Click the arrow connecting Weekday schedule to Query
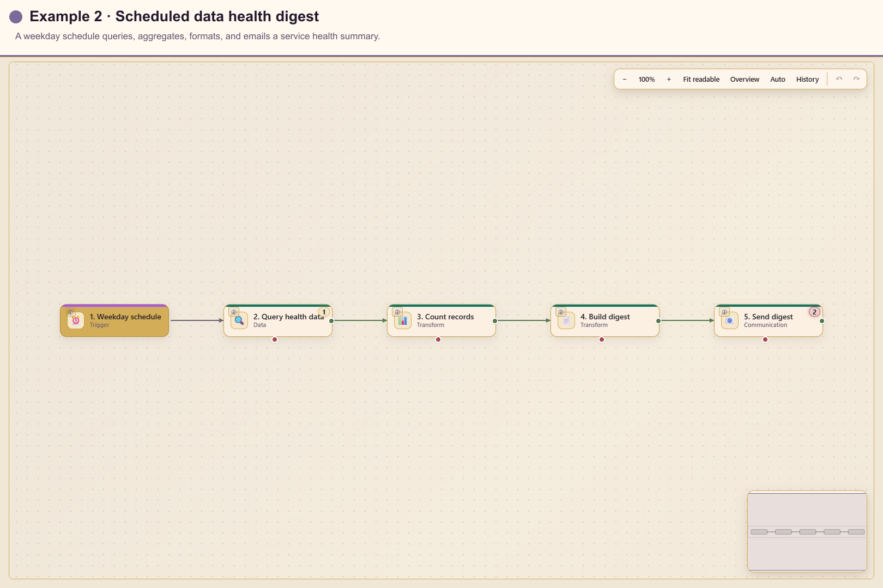Image resolution: width=883 pixels, height=588 pixels. pos(197,320)
